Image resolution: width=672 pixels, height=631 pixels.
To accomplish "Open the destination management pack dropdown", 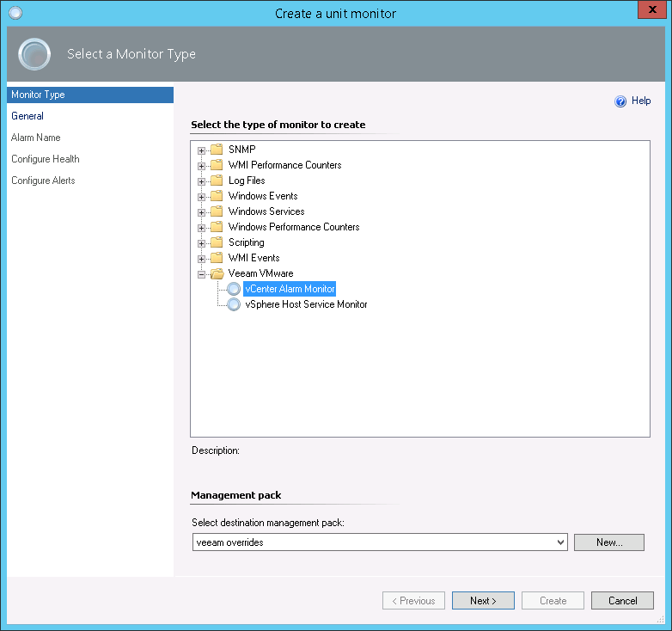I will pyautogui.click(x=561, y=542).
